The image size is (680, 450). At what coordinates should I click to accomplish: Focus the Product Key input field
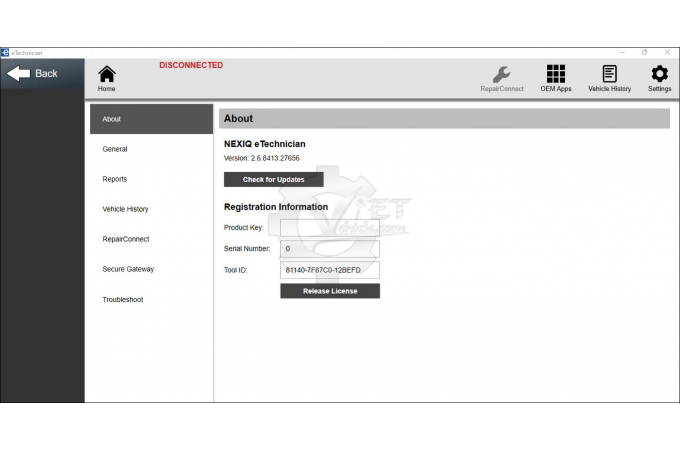[330, 228]
